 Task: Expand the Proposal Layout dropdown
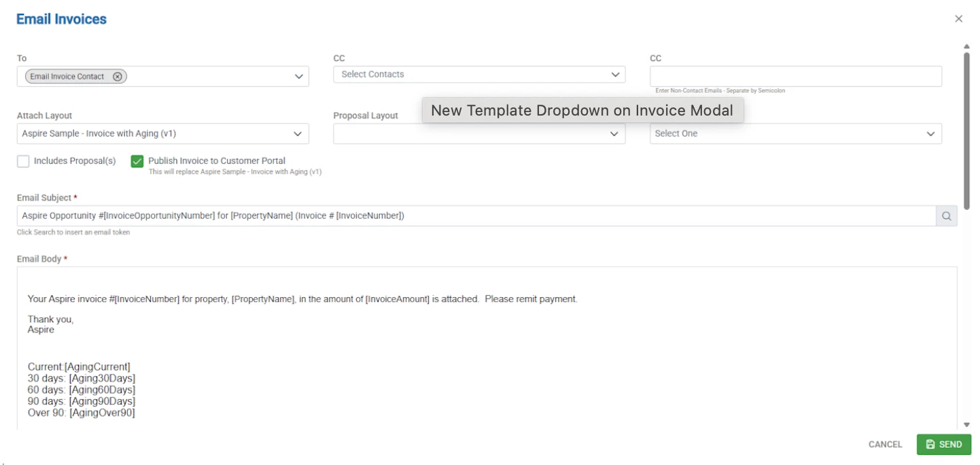[x=479, y=134]
